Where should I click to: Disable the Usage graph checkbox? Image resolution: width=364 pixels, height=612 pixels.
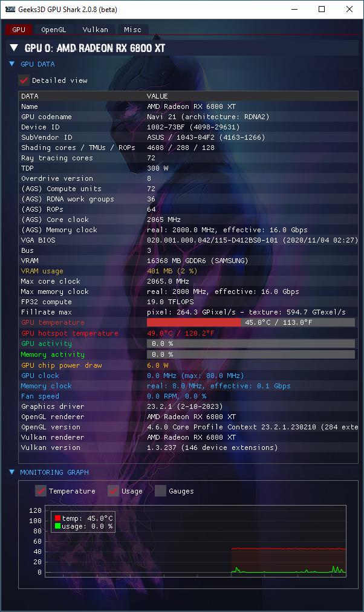[113, 491]
